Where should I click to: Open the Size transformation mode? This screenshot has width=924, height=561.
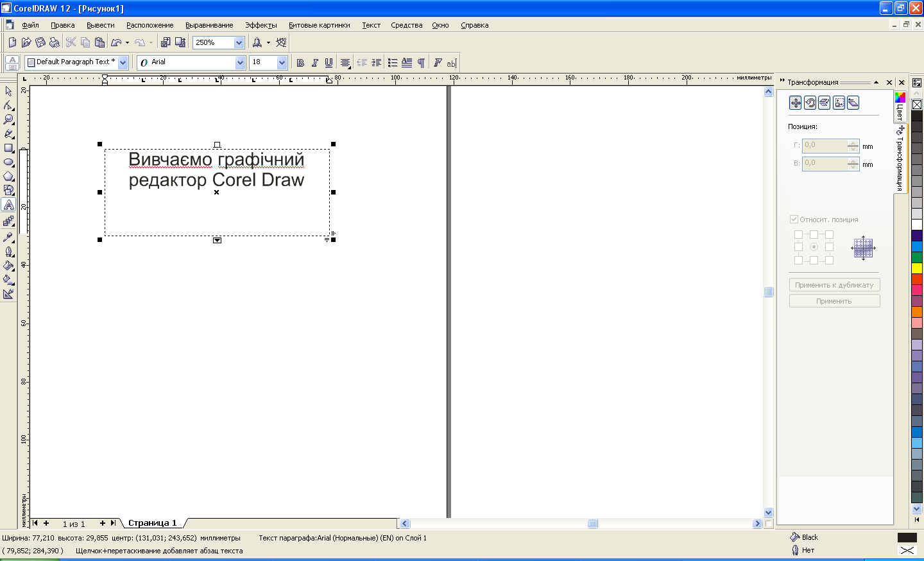(839, 103)
